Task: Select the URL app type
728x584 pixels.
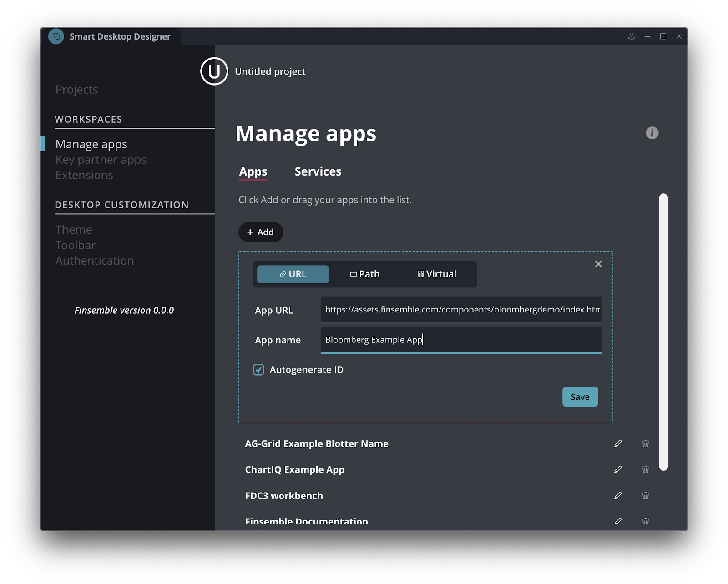Action: pyautogui.click(x=293, y=274)
